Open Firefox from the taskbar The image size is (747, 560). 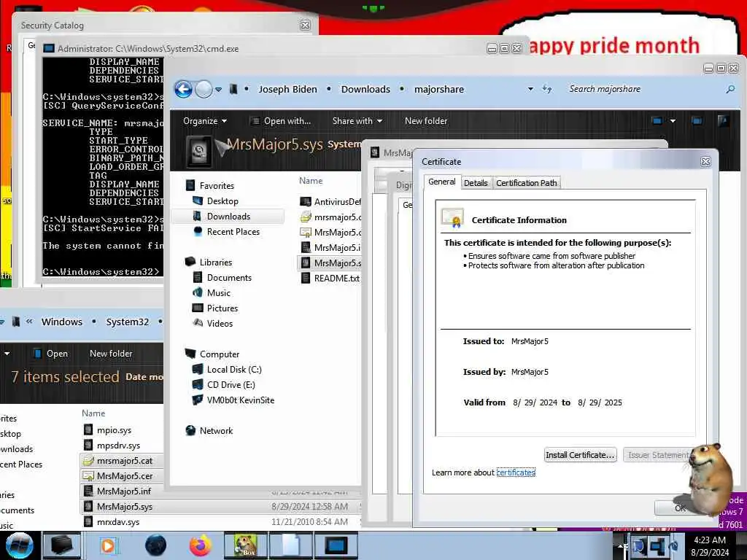200,545
